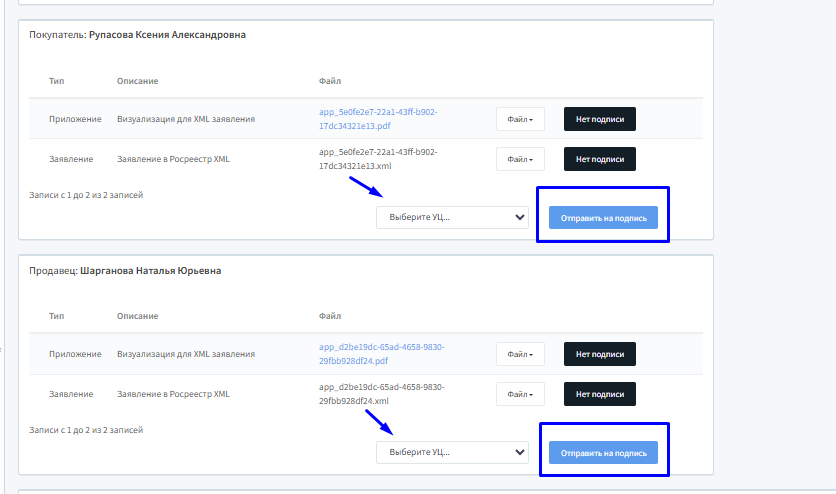This screenshot has width=836, height=494.
Task: Click buyer name Рупасова Ксения Александровна
Action: pos(167,35)
